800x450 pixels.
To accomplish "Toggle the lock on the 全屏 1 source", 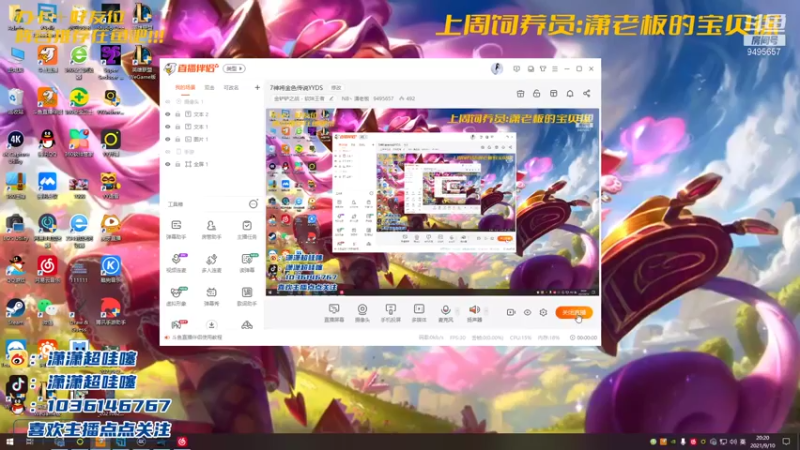I will [178, 164].
